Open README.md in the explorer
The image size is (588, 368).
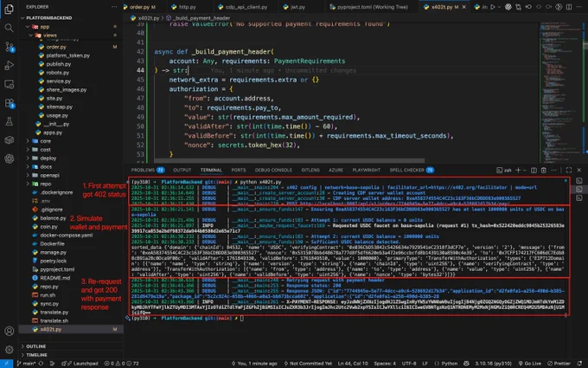55,278
